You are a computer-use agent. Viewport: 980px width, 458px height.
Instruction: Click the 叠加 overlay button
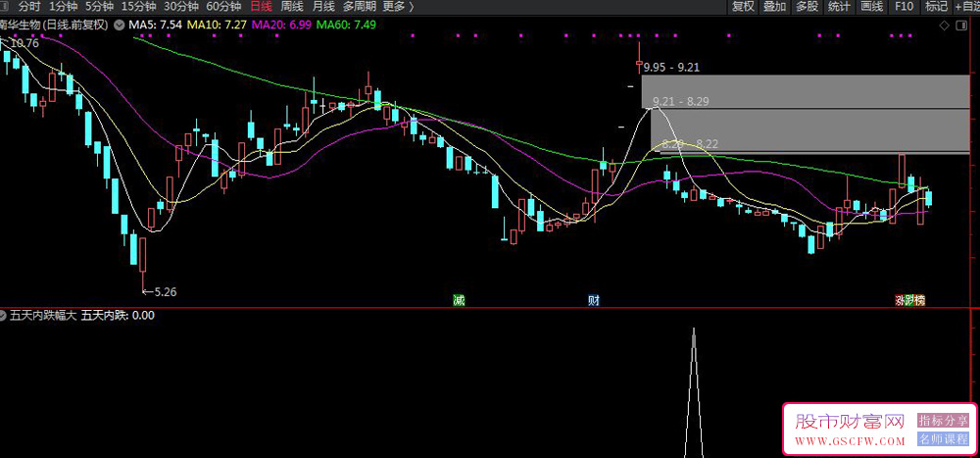774,7
